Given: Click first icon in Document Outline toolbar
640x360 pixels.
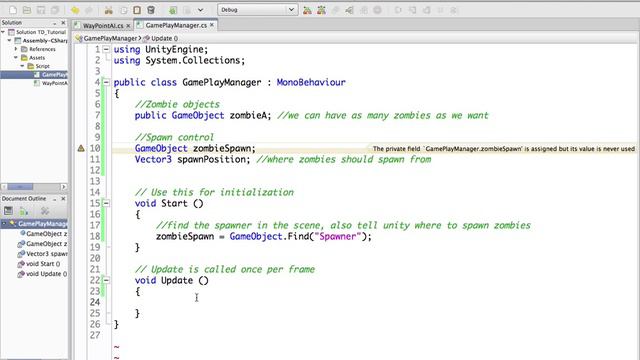Looking at the screenshot, I should pyautogui.click(x=8, y=211).
